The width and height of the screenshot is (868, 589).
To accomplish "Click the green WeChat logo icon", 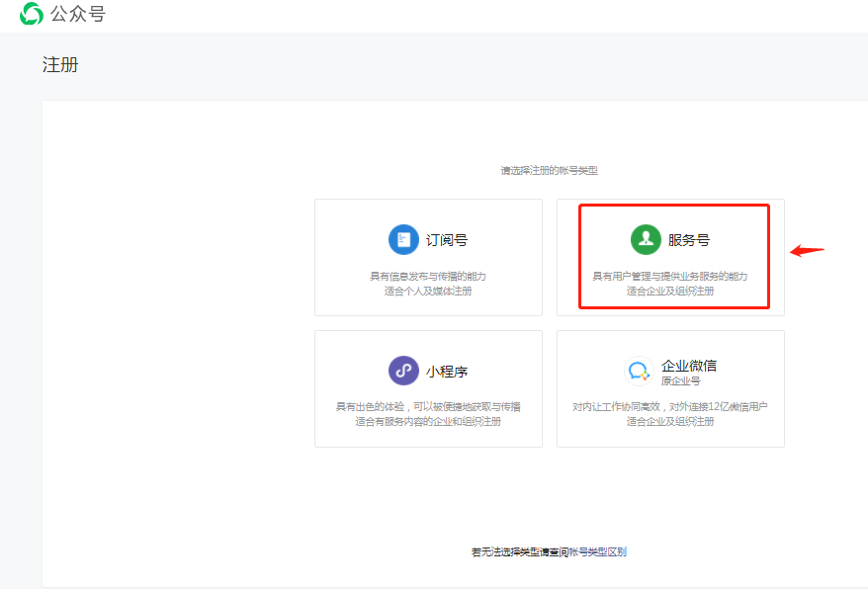I will tap(31, 14).
